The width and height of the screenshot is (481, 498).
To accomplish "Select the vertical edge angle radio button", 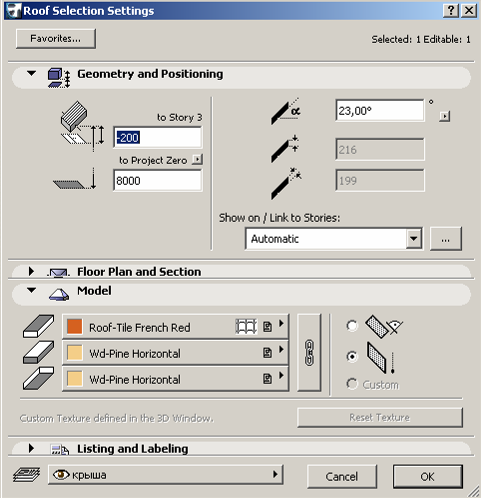I will click(352, 357).
